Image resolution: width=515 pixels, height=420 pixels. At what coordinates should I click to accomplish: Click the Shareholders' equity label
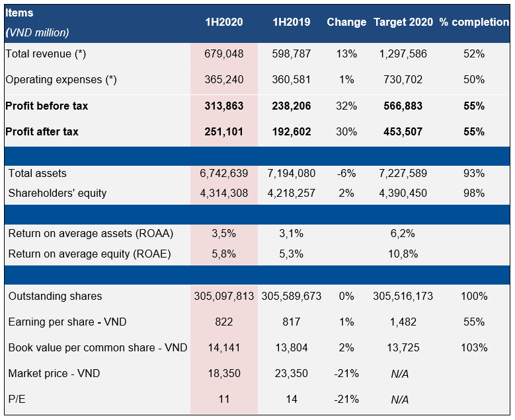(58, 193)
